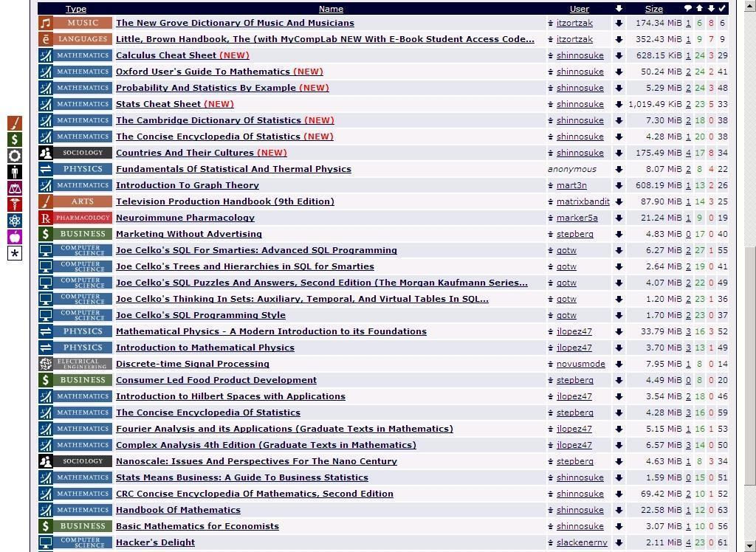Open Joe Celko's SQL Programming Style
The width and height of the screenshot is (756, 552).
tap(201, 315)
